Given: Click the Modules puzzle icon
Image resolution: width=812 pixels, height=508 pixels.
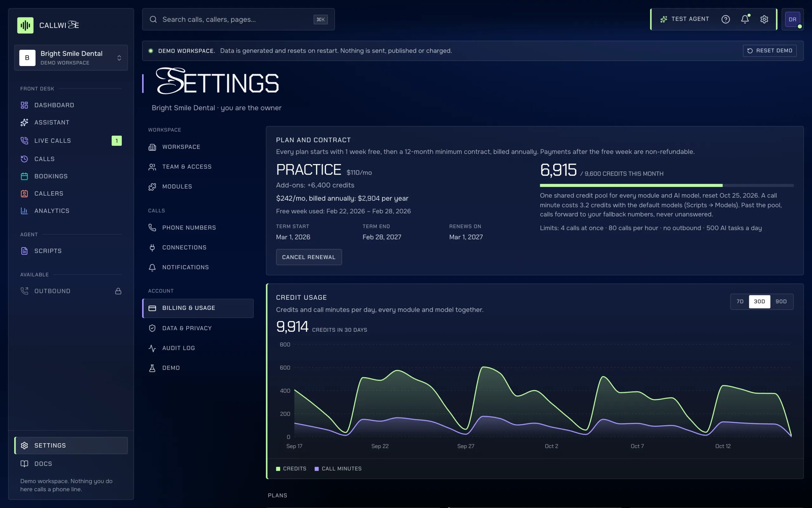Looking at the screenshot, I should 152,186.
